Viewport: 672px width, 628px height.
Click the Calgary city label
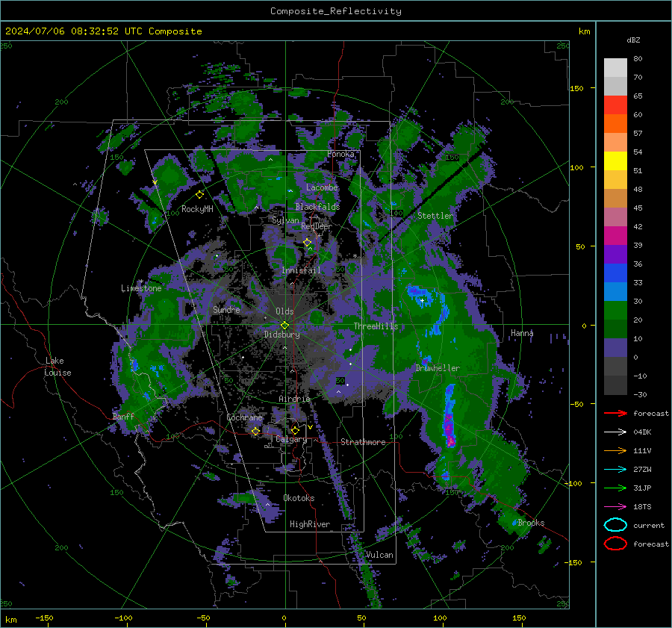[x=291, y=439]
